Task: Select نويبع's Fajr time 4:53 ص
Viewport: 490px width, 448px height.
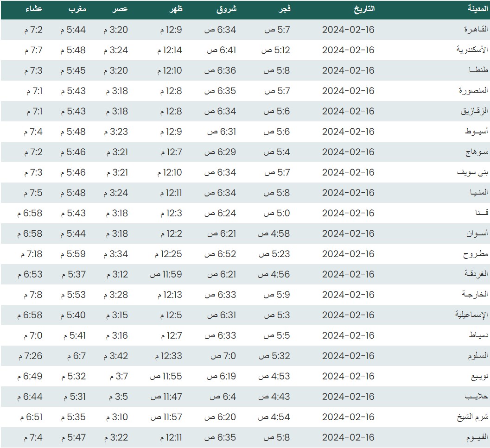Action: [274, 376]
